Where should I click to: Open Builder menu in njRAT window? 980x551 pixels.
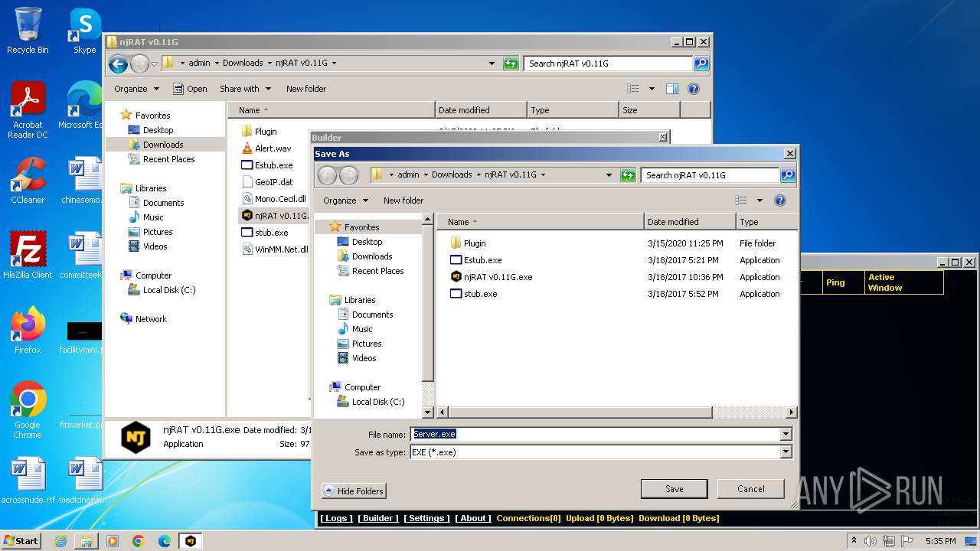point(378,518)
